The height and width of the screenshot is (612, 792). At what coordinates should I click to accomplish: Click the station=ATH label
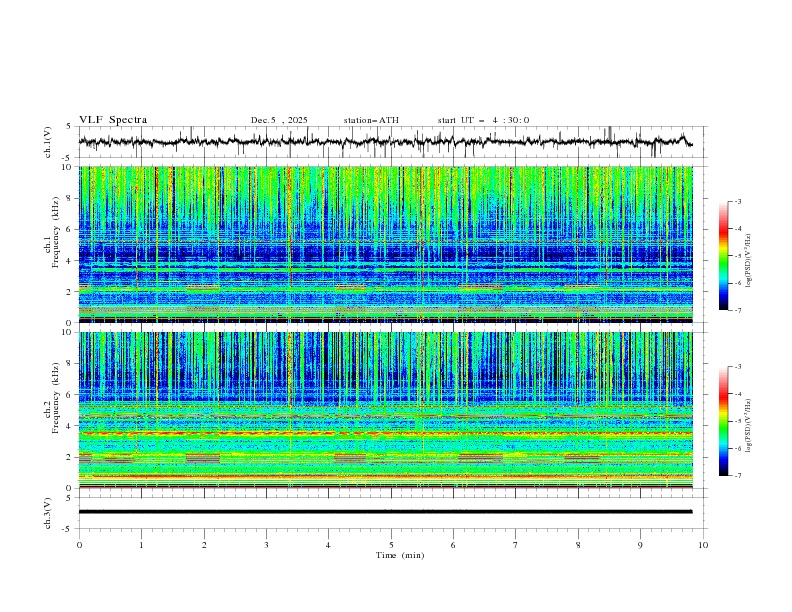[x=371, y=120]
